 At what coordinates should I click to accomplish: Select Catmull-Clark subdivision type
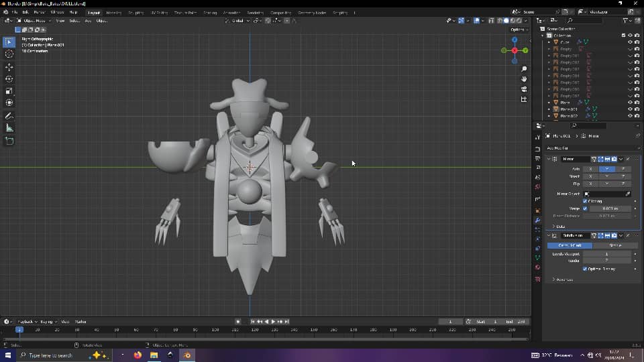click(570, 245)
